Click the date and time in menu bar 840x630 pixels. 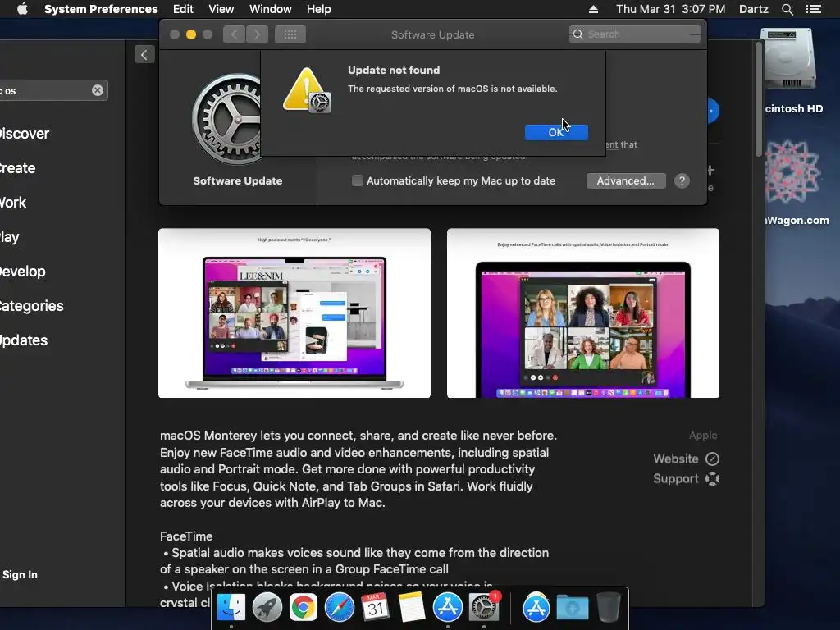point(671,9)
